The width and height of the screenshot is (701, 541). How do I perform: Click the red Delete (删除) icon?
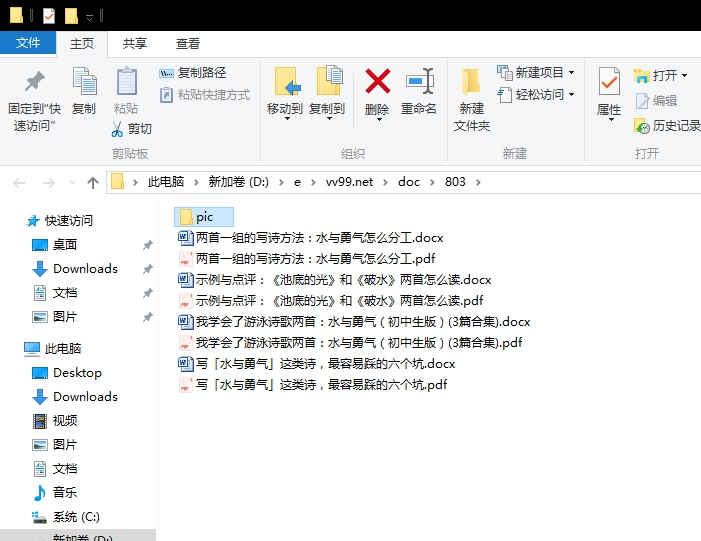point(377,81)
